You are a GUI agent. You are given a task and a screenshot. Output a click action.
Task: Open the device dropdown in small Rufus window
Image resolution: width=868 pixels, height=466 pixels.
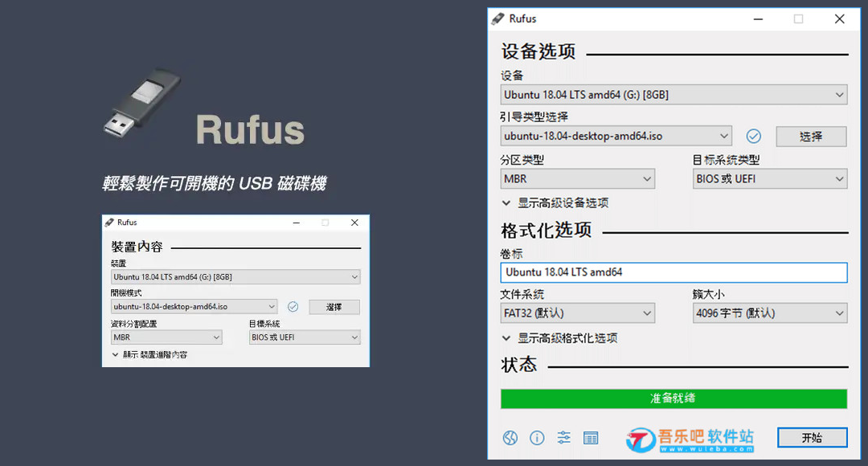[235, 276]
